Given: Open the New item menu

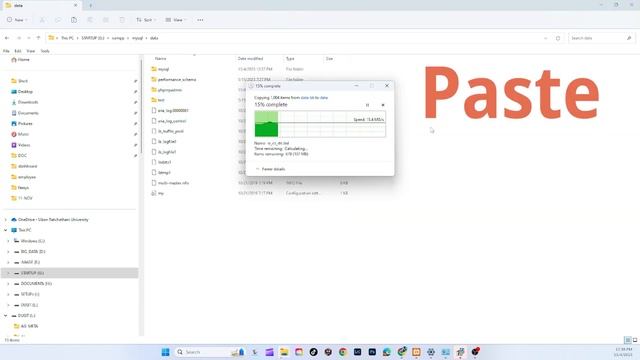Looking at the screenshot, I should 17,20.
